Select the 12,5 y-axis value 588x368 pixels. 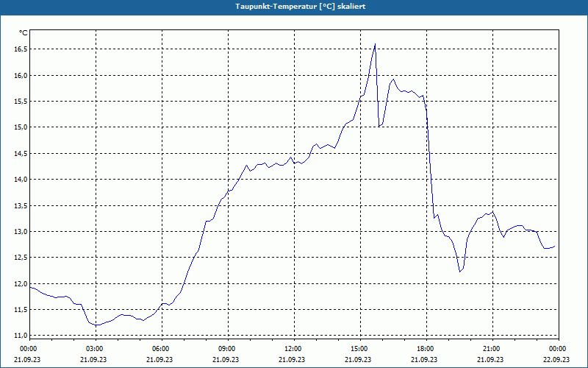[x=21, y=258]
